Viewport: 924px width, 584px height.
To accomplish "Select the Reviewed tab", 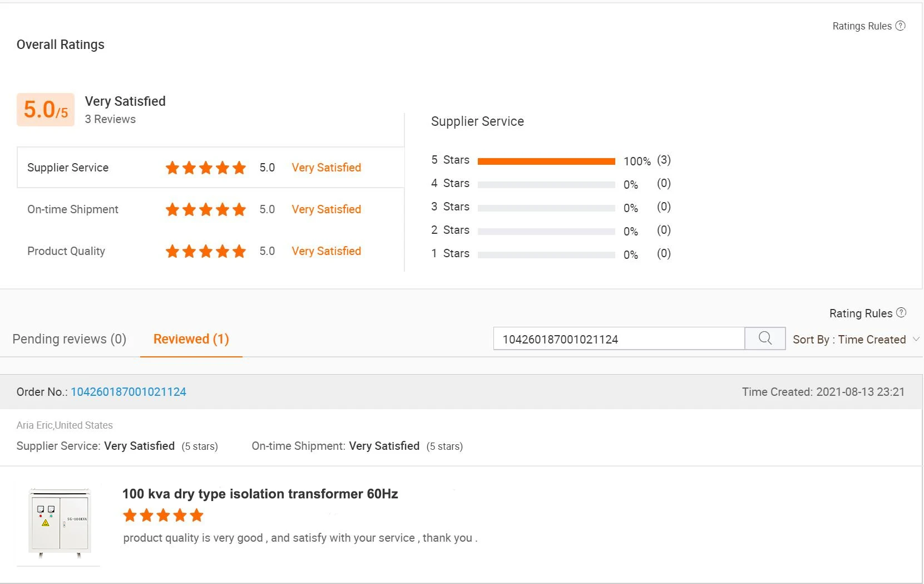I will tap(191, 339).
